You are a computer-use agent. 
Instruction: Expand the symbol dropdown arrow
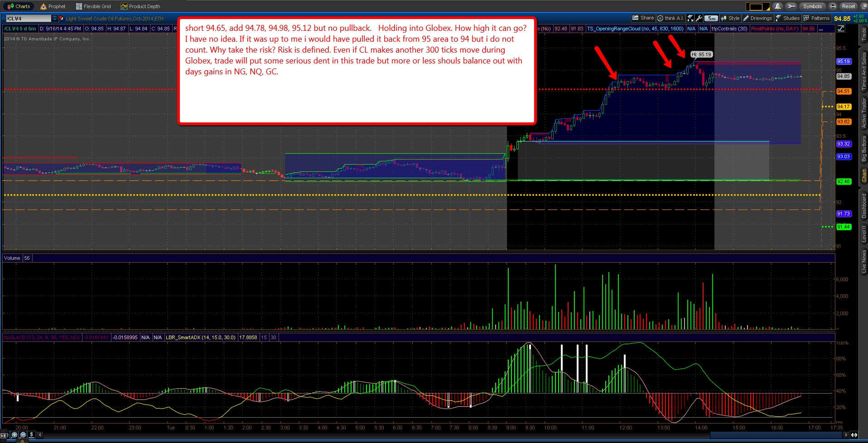coord(55,19)
